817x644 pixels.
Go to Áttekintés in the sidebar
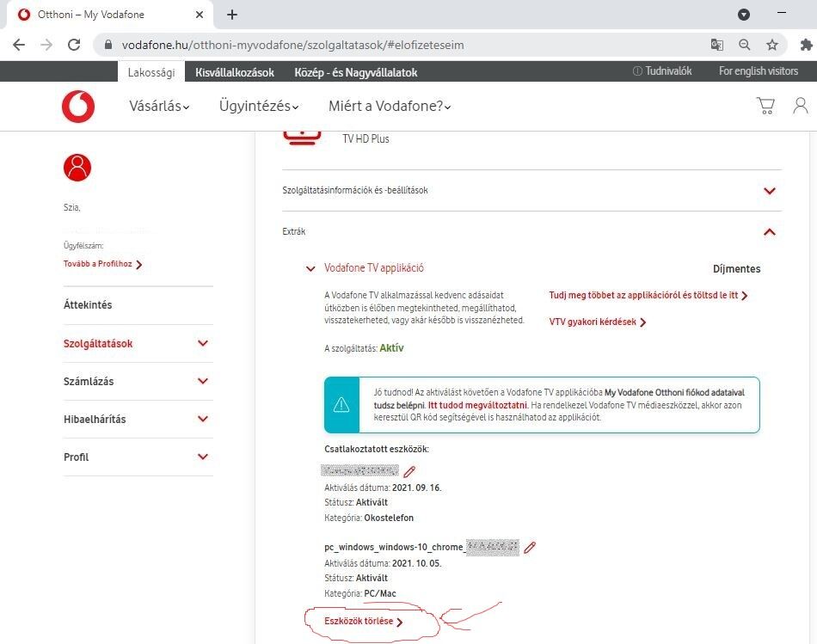(88, 305)
